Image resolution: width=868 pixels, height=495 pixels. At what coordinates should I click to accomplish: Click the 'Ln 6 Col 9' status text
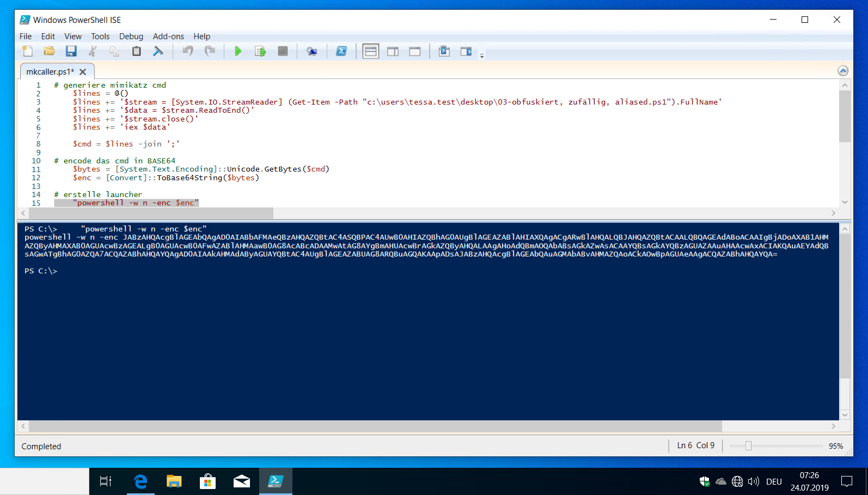pyautogui.click(x=696, y=445)
